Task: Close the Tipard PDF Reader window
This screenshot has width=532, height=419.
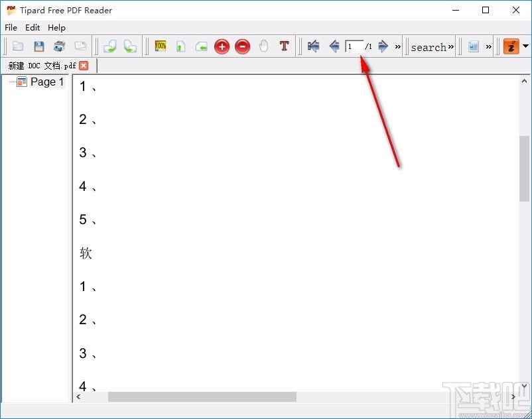Action: (515, 10)
